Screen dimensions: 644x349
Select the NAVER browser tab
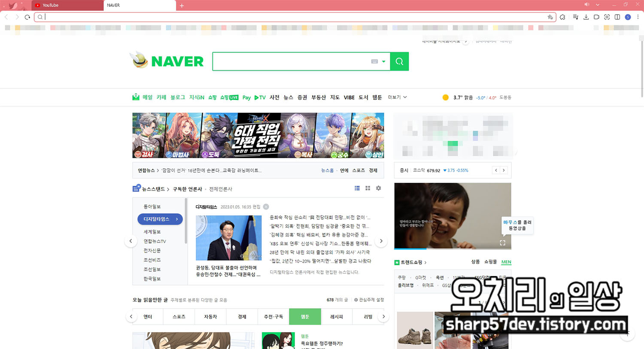click(140, 5)
